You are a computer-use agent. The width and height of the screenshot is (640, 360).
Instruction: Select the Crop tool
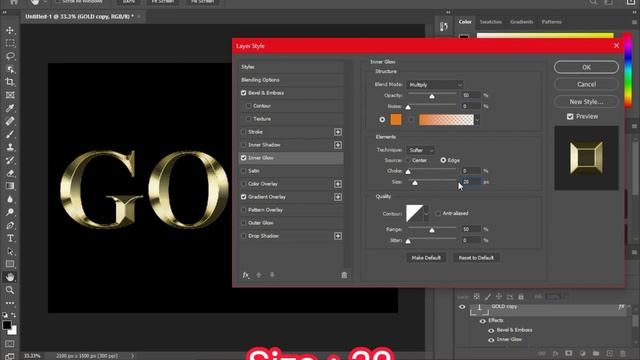click(10, 82)
